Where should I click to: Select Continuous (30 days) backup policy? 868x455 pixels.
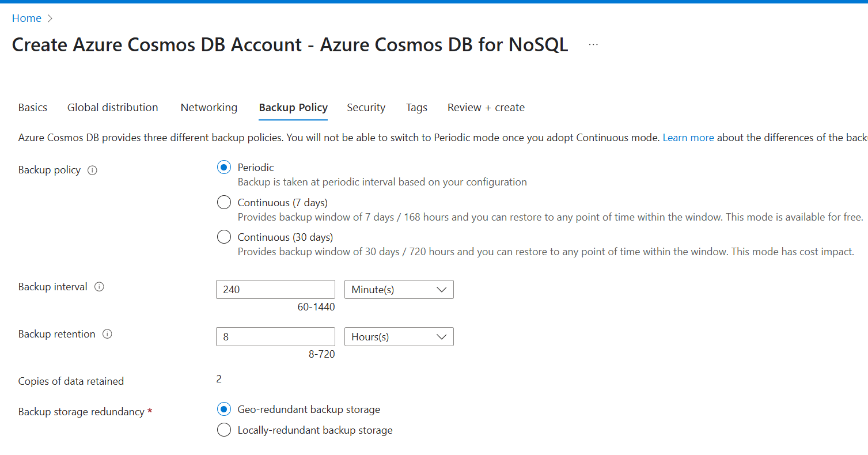pyautogui.click(x=223, y=237)
